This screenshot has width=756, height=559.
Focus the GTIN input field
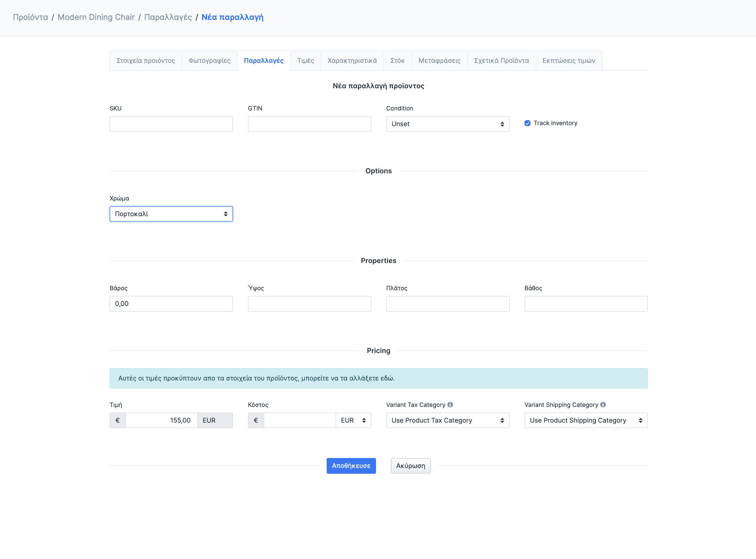(x=309, y=124)
